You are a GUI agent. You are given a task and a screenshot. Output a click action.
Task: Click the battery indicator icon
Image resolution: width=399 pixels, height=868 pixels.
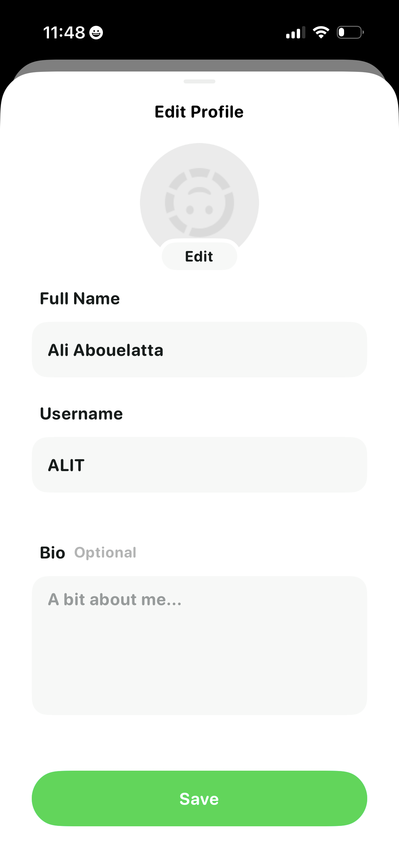[350, 32]
